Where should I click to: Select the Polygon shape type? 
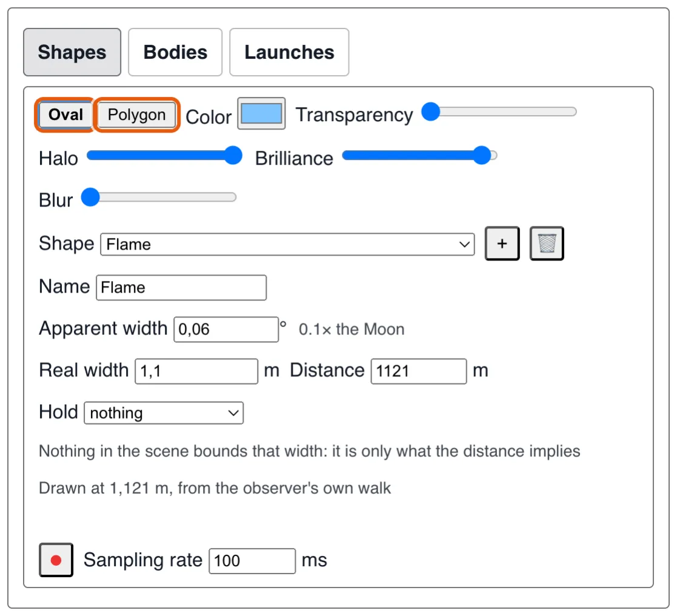pyautogui.click(x=136, y=114)
